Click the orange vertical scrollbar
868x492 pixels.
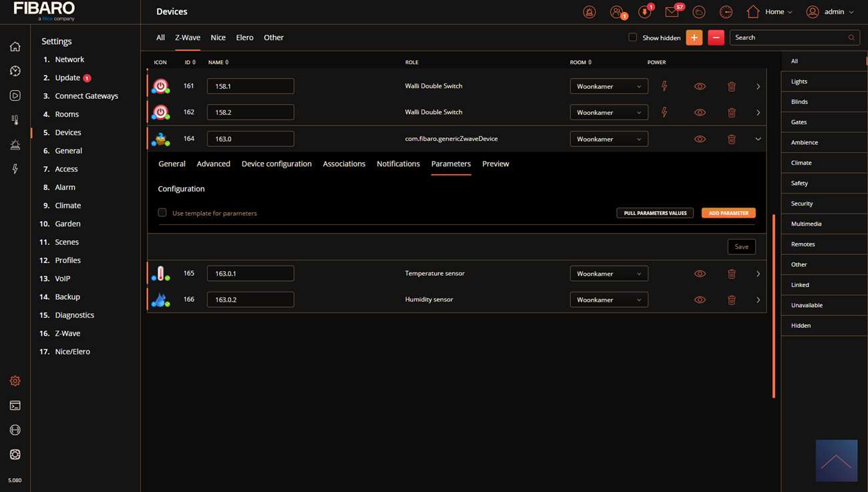(x=774, y=306)
